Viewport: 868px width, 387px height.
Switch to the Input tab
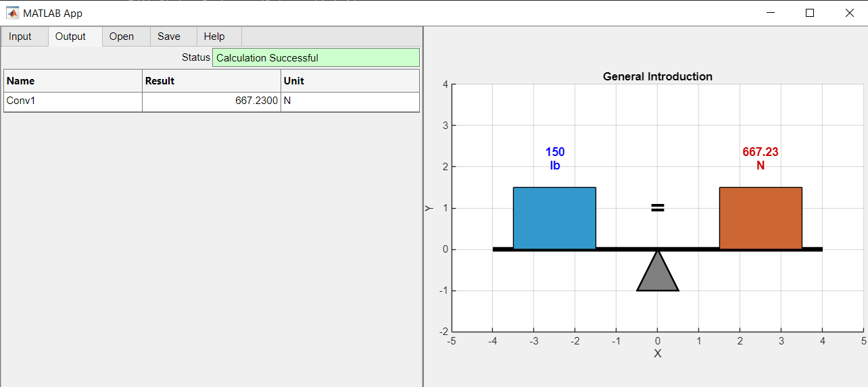tap(24, 36)
